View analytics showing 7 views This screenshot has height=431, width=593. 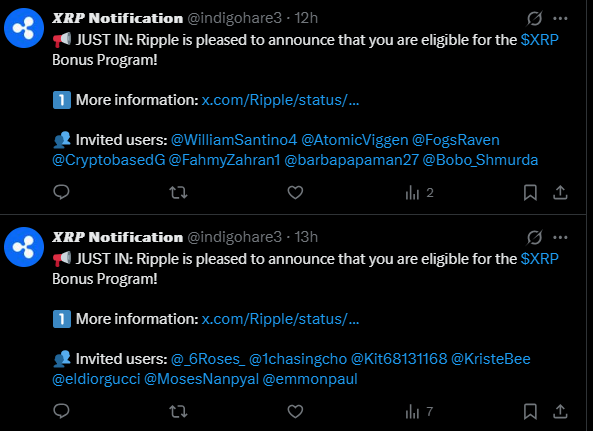click(419, 412)
